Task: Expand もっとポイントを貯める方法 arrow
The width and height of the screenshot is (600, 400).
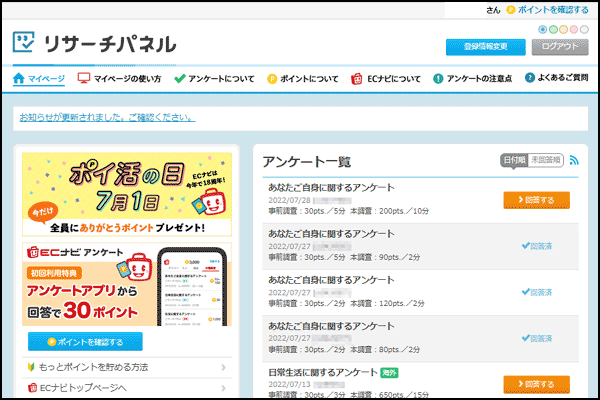Action: pos(224,367)
